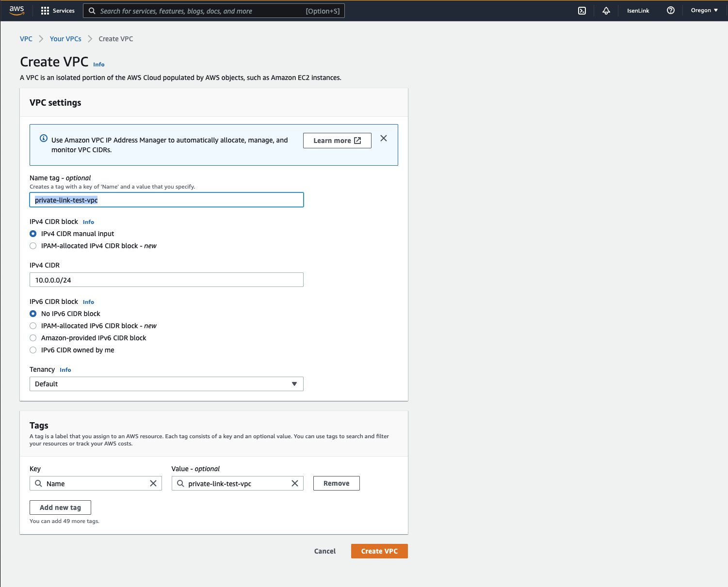
Task: Open the IsenLink account menu
Action: pyautogui.click(x=638, y=11)
